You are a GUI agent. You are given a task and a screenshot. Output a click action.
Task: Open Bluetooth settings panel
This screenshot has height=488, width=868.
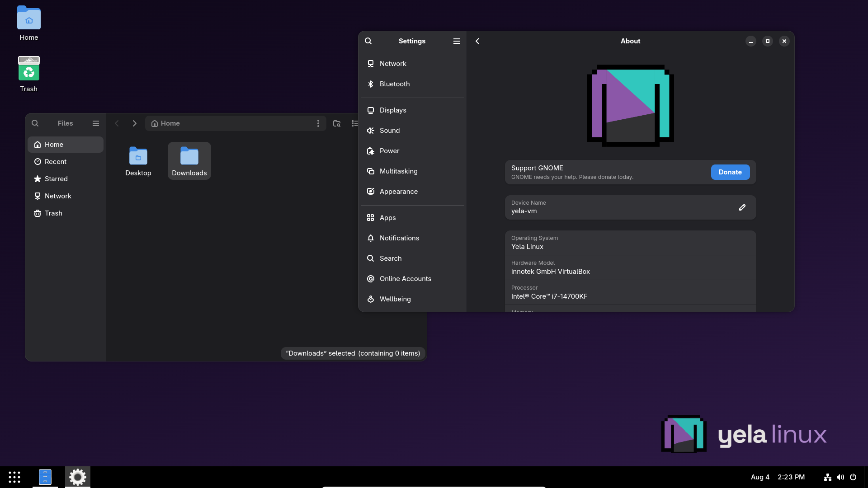click(412, 84)
